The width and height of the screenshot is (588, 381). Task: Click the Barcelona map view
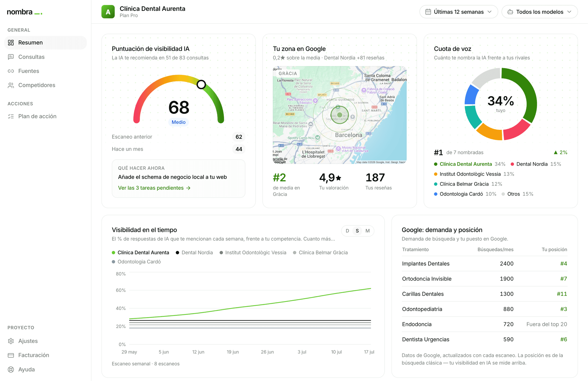point(340,115)
